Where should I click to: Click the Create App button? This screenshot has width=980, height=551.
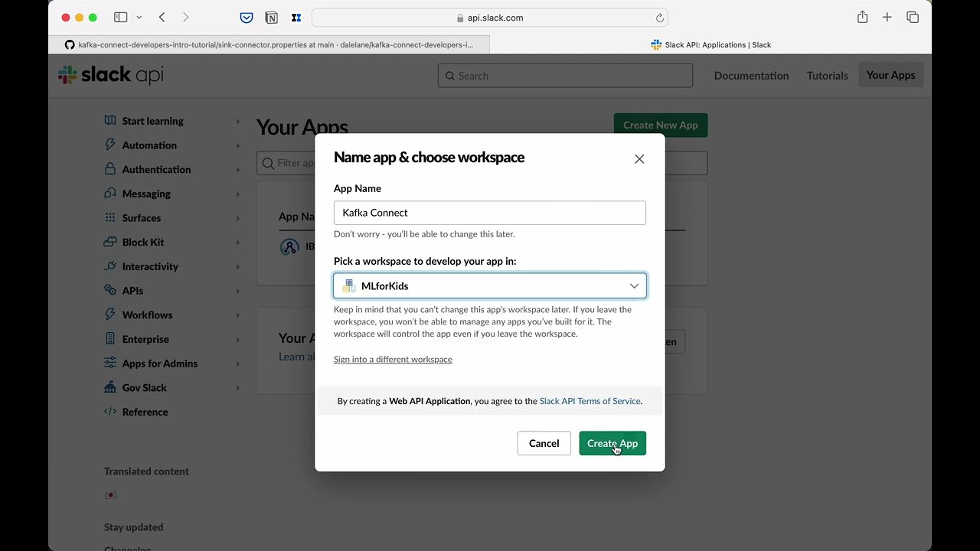612,443
